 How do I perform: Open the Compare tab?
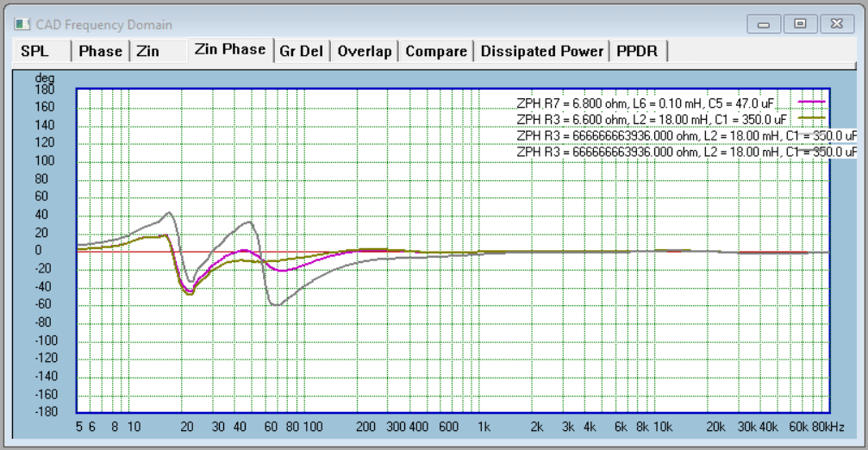436,51
